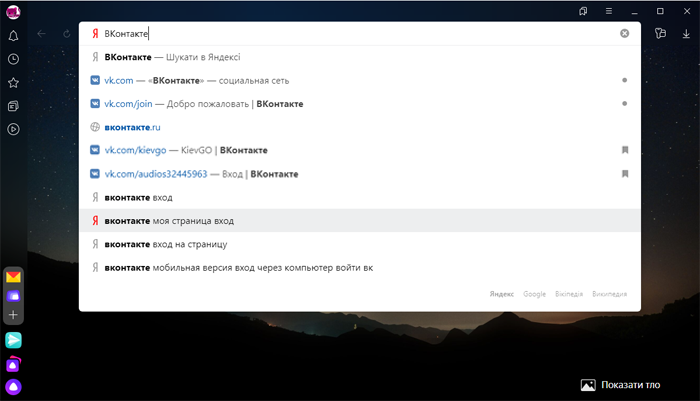Select вконтакте мобильная версия suggestion
The width and height of the screenshot is (700, 401).
tap(360, 267)
